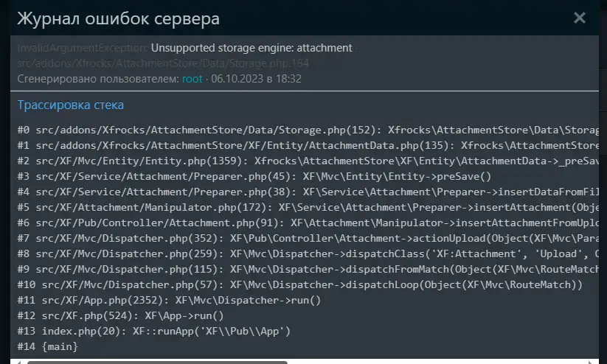Click the horizontal scrollbar thumb below the stack trace
The height and width of the screenshot is (364, 607).
157,362
